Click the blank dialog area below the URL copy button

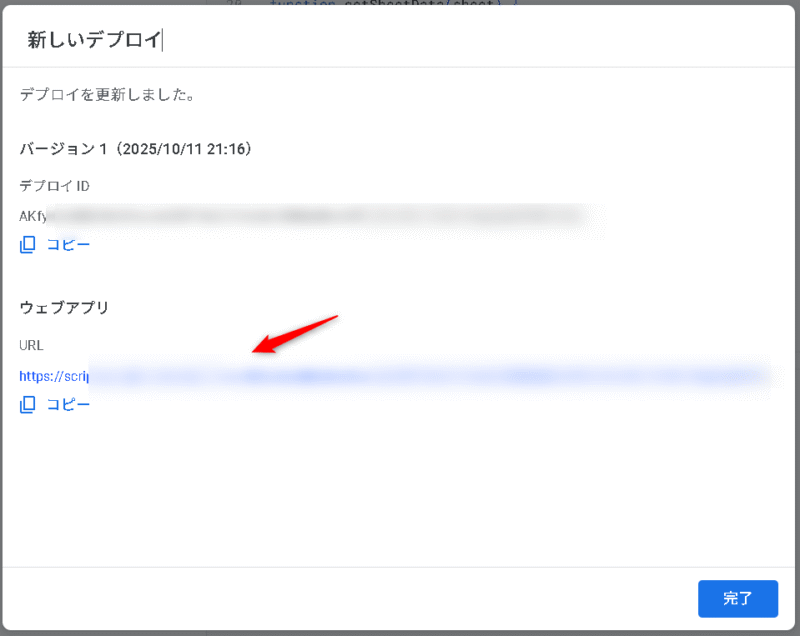400,490
